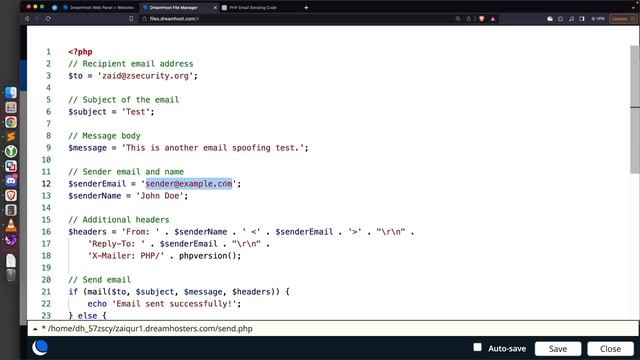Viewport: 640px width, 360px height.
Task: Click 'phpversion();' on line 18
Action: pos(210,256)
